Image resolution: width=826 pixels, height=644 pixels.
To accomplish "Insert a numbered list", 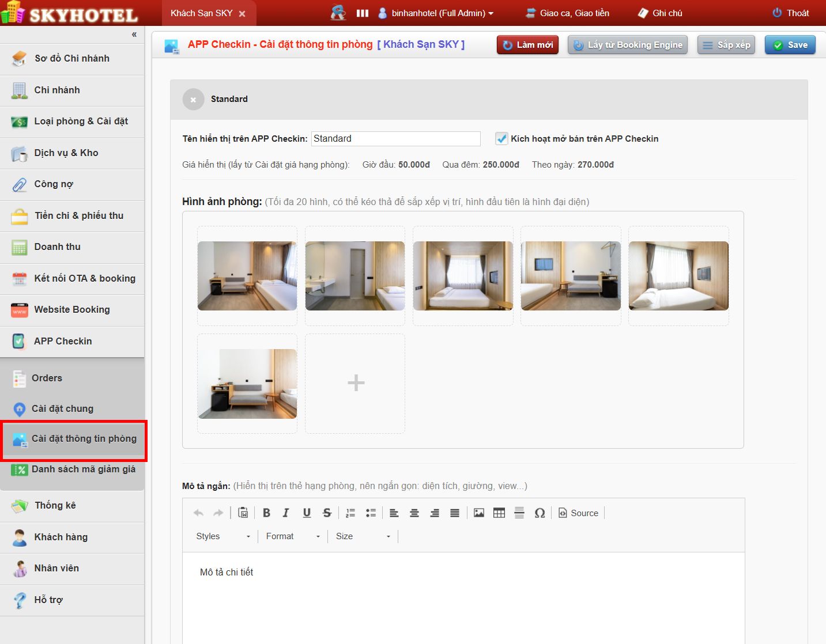I will tap(350, 513).
